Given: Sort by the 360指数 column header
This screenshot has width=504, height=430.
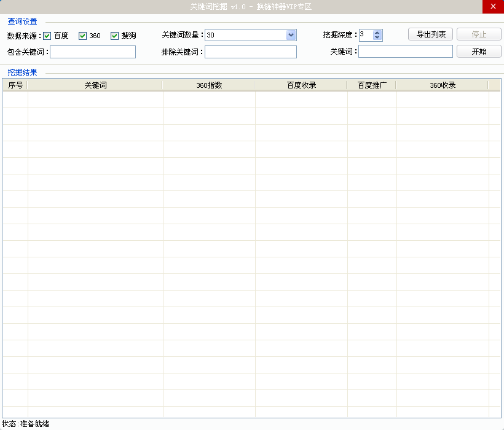Looking at the screenshot, I should point(209,85).
